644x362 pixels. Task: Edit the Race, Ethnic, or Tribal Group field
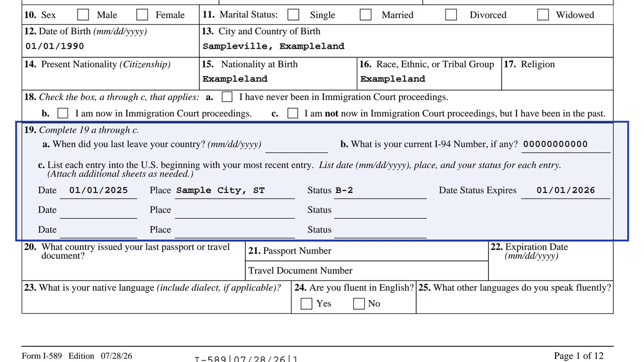(429, 79)
